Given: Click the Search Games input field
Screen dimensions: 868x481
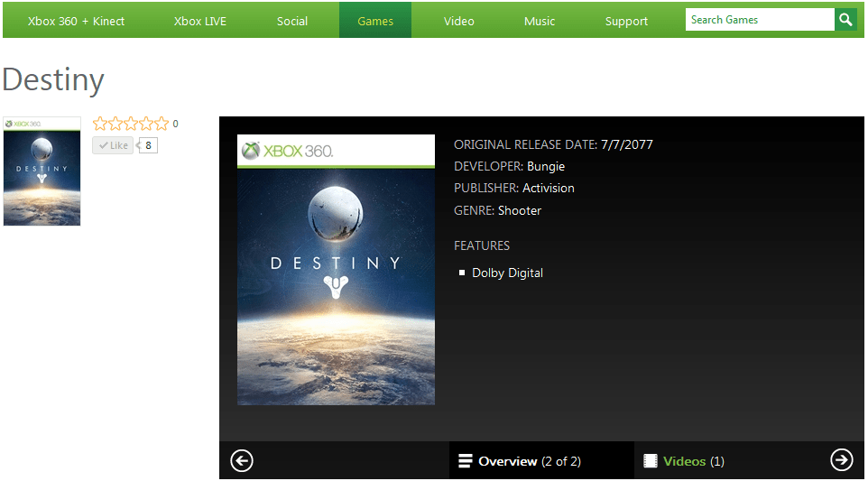Looking at the screenshot, I should tap(760, 20).
